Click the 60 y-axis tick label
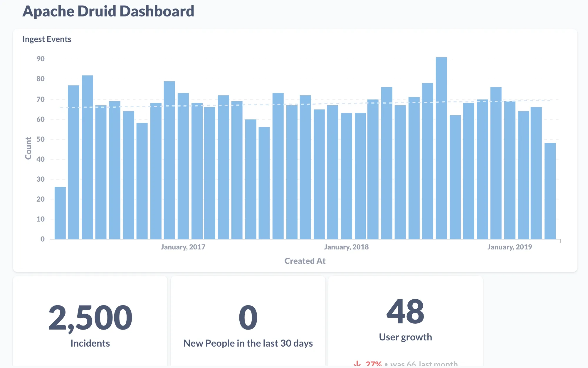The height and width of the screenshot is (368, 588). (x=41, y=119)
